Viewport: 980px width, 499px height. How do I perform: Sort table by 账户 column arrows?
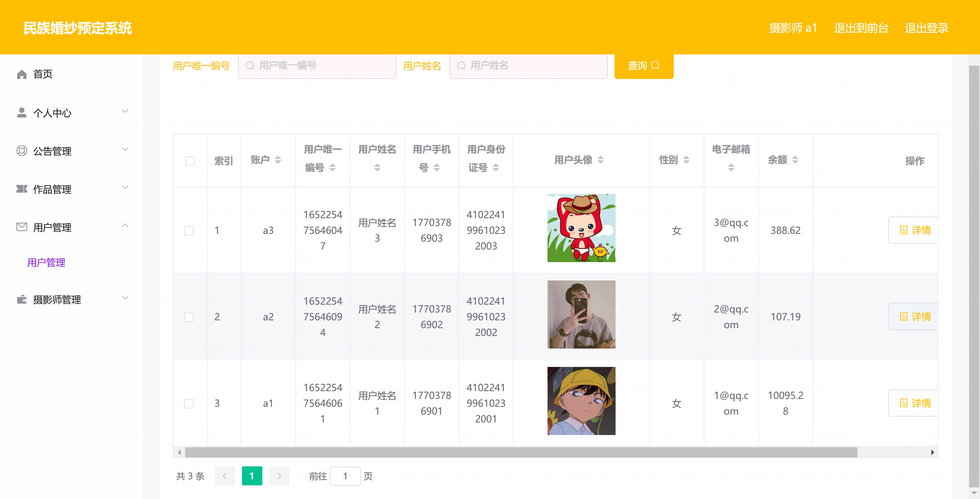pyautogui.click(x=278, y=160)
